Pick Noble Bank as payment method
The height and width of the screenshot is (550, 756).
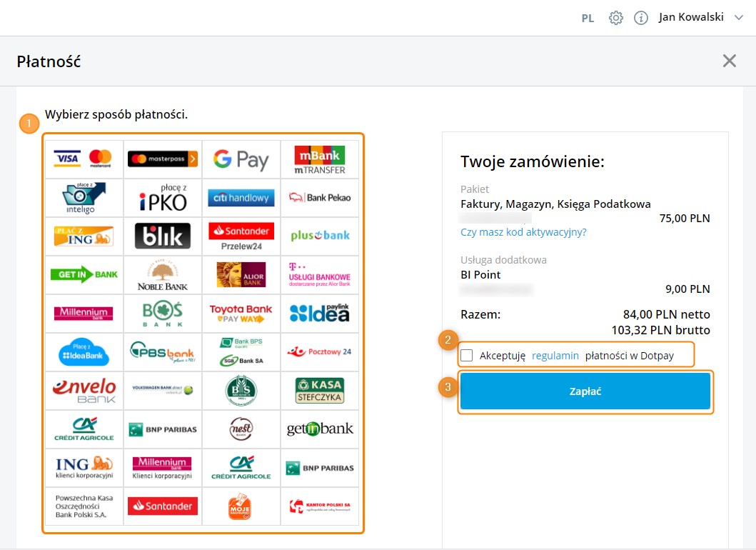click(163, 275)
